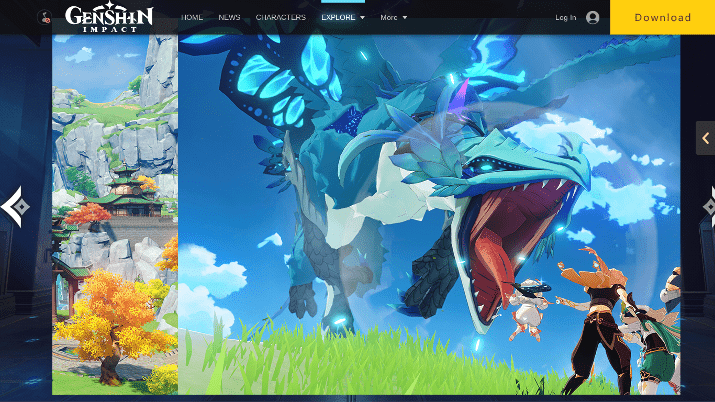This screenshot has width=715, height=402.
Task: Open the user profile avatar icon
Action: click(x=592, y=17)
